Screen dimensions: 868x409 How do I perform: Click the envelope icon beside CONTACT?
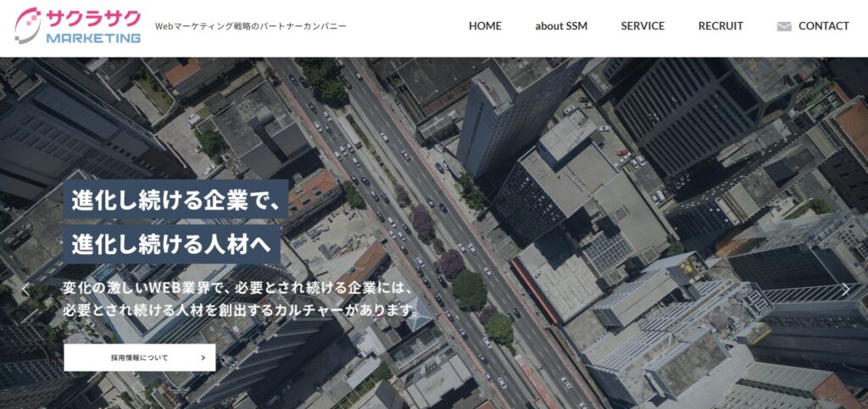point(784,26)
